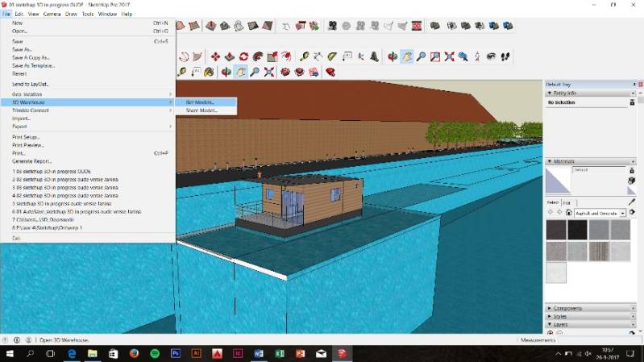644x362 pixels.
Task: Activate the highlighted Pan tool in the middle toolbar row
Action: [406, 56]
